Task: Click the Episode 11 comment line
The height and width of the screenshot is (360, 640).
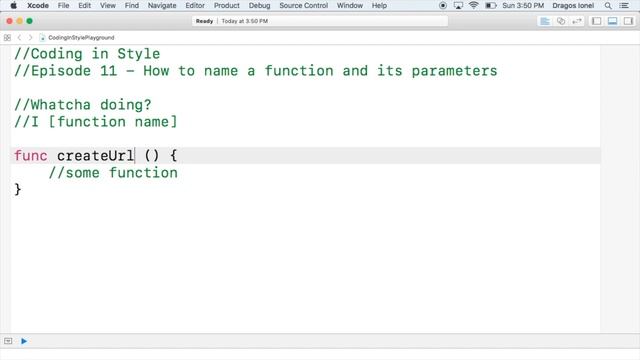Action: tap(256, 71)
